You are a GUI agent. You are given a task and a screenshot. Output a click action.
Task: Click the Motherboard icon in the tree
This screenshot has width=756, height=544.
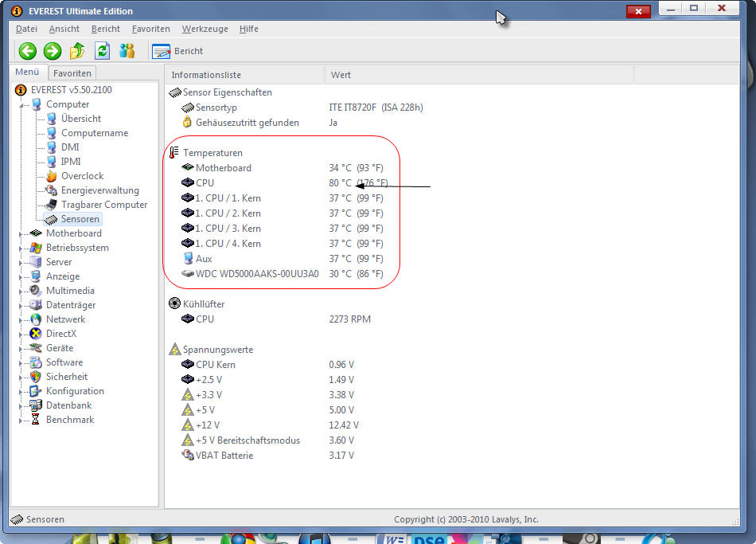tap(36, 233)
